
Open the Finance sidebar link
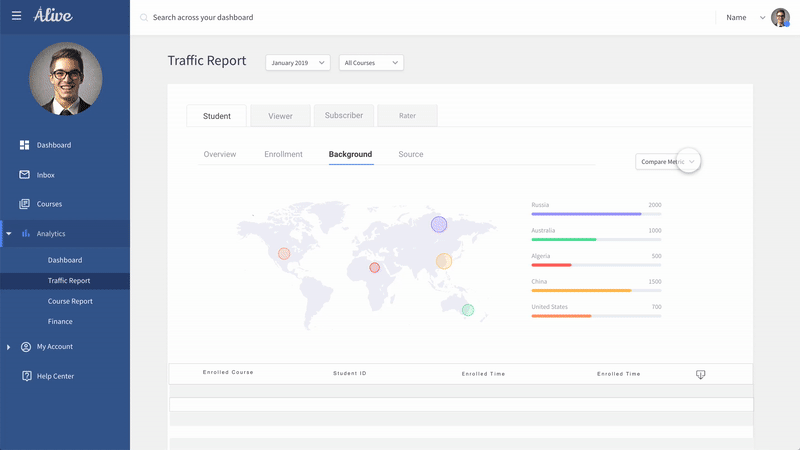pyautogui.click(x=60, y=321)
